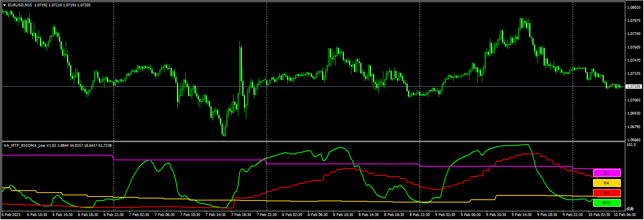Viewport: 644px width, 220px height.
Task: Click the 1.07875 price scale value
Action: pos(634,20)
